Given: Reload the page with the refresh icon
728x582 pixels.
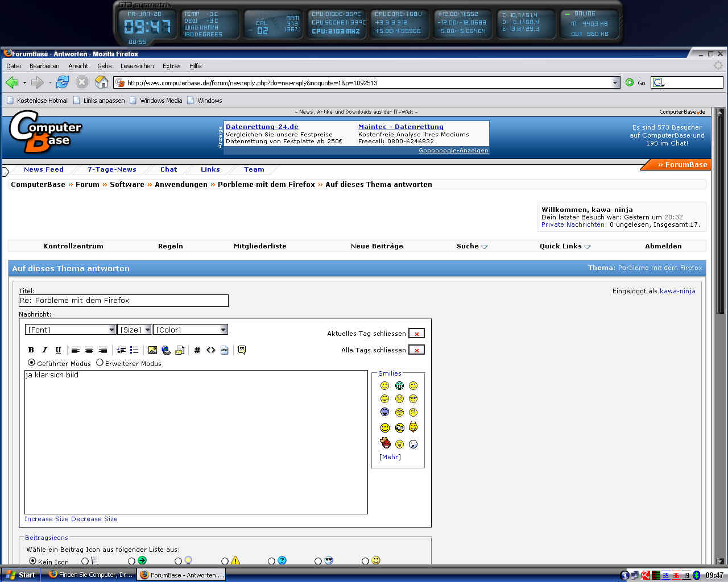Looking at the screenshot, I should coord(63,82).
